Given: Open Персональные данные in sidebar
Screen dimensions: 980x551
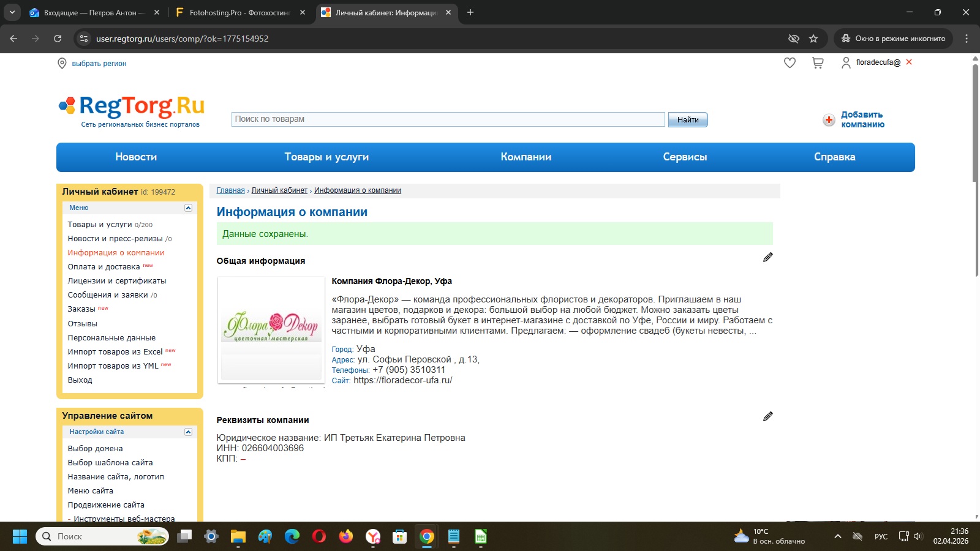Looking at the screenshot, I should 111,338.
